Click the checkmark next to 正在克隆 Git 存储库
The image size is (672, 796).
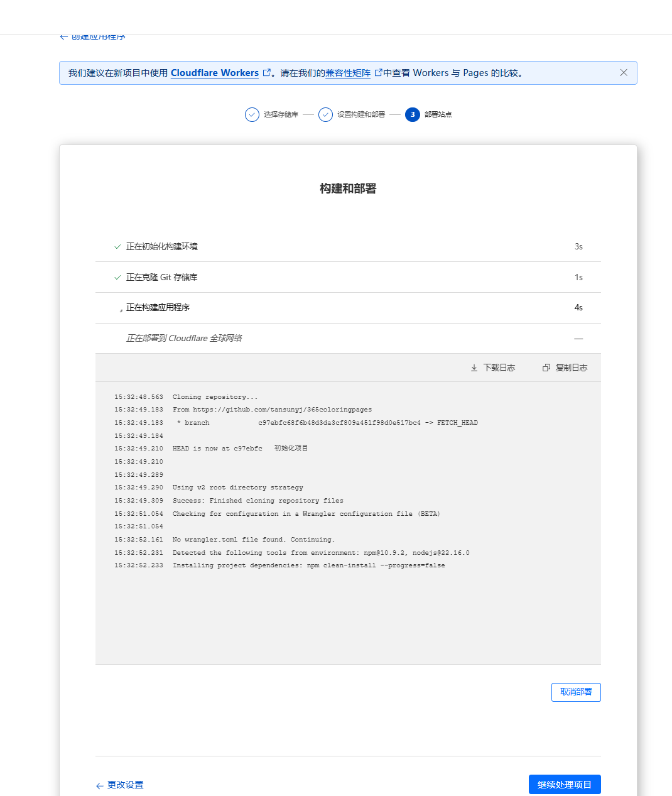click(117, 277)
